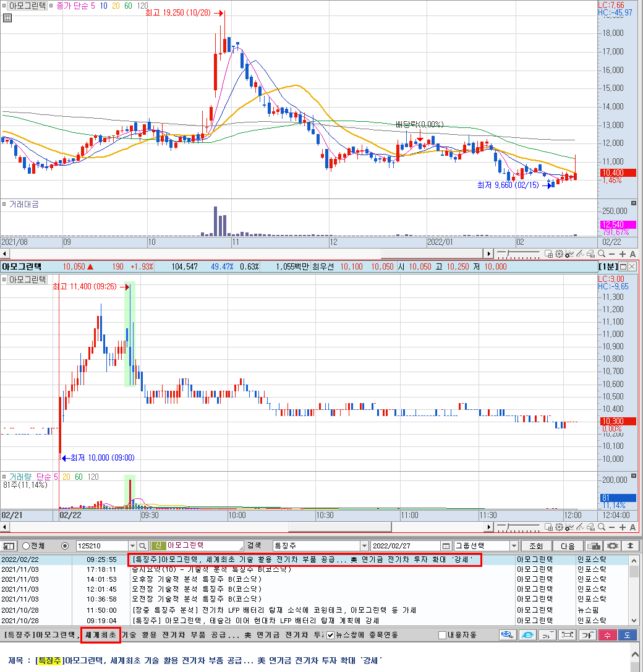Select the stock code radio button
643x672 pixels.
[x=65, y=545]
